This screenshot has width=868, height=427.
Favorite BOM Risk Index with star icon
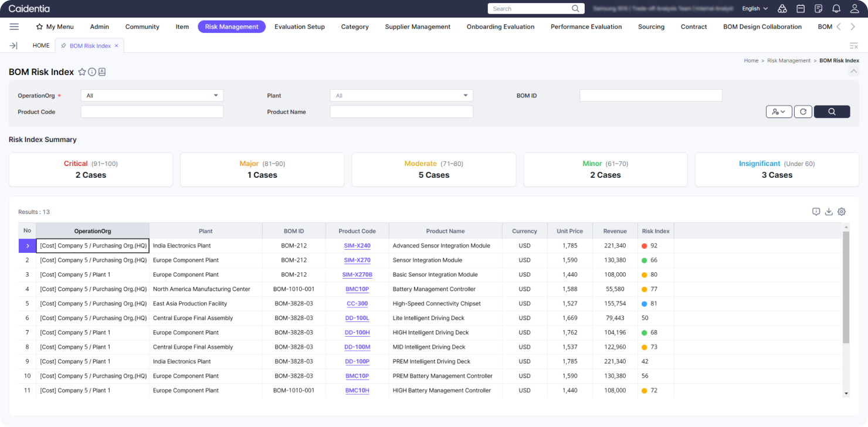[x=82, y=72]
